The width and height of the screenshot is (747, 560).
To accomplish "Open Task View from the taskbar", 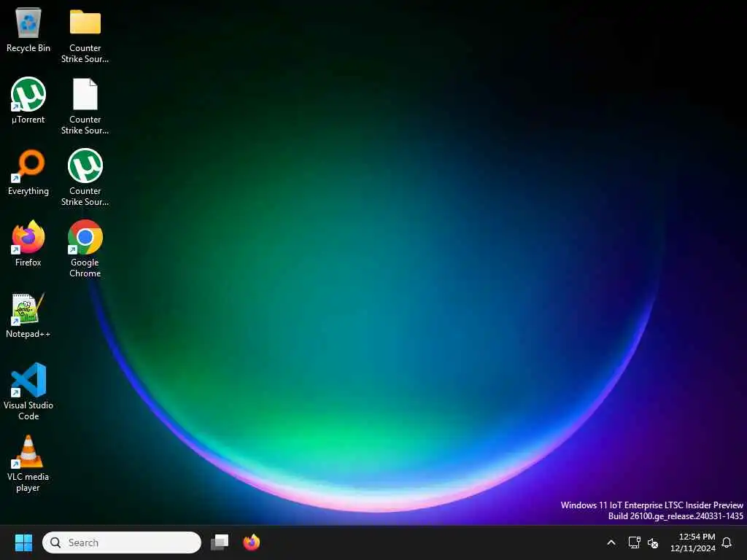I will 220,542.
